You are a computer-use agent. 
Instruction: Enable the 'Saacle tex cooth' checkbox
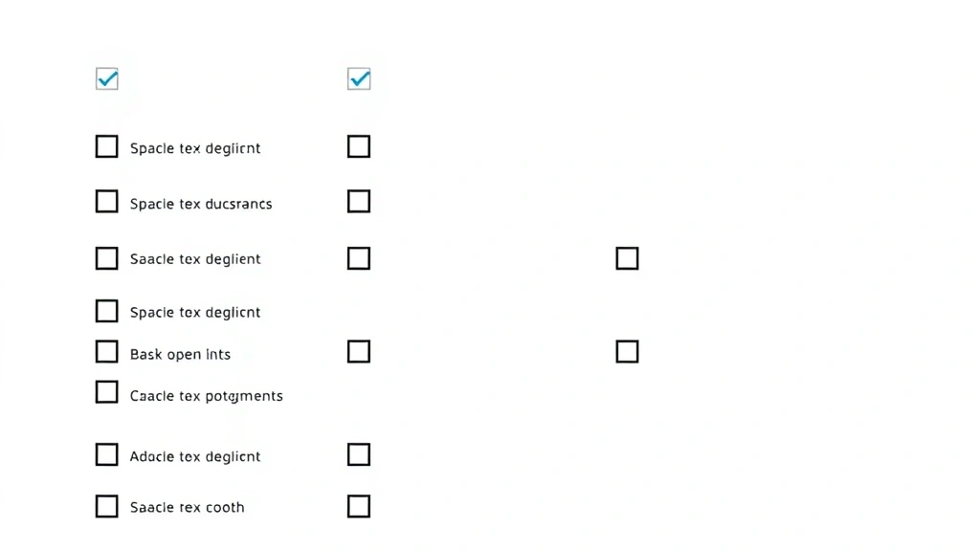[107, 506]
